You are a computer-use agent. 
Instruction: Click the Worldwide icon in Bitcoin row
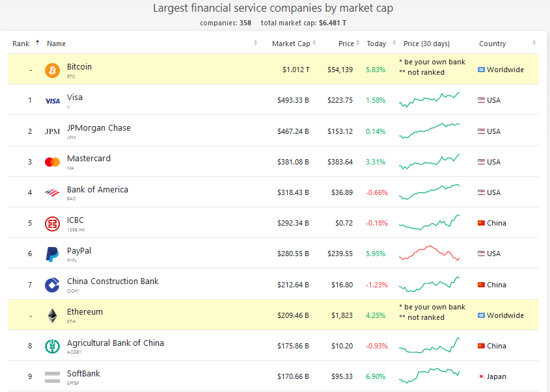(481, 70)
